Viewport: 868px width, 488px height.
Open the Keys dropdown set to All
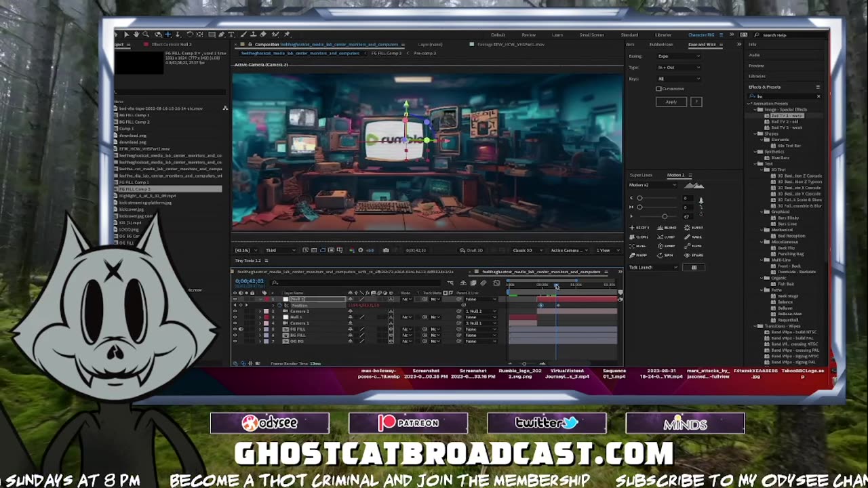tap(679, 79)
